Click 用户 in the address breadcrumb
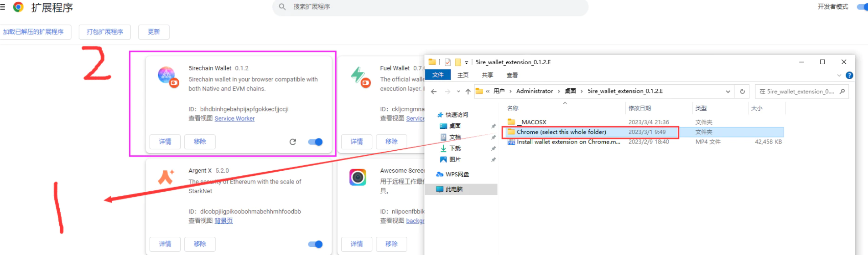868x255 pixels. coord(499,91)
